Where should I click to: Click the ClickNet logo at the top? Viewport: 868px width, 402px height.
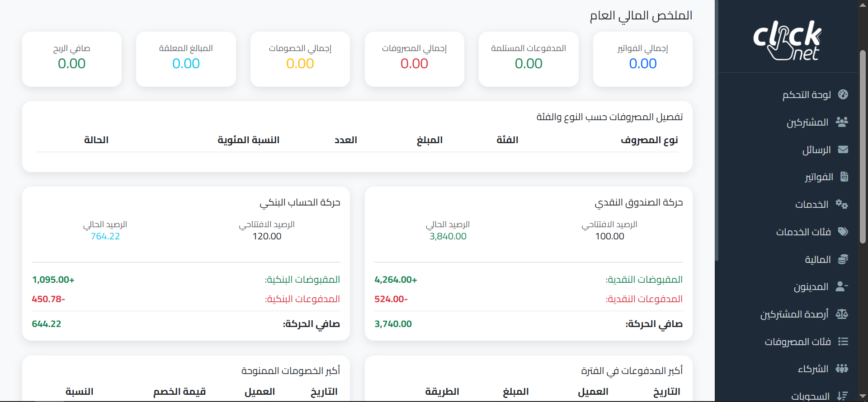788,40
